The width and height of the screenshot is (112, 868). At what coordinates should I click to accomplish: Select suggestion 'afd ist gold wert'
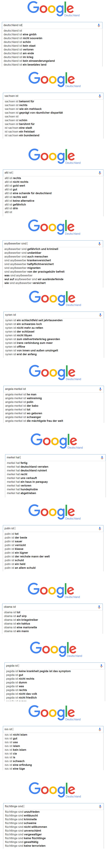15,186
